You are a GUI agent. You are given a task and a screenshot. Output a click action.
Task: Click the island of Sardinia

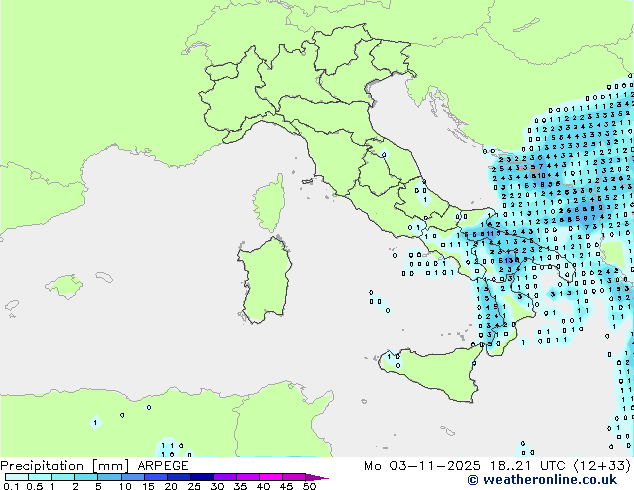tap(265, 279)
